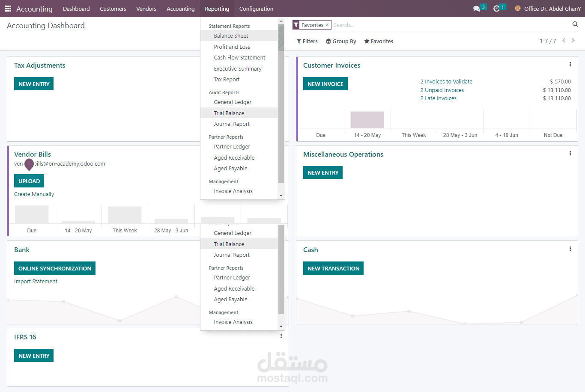585x392 pixels.
Task: Open IFRS 16 card three-dot menu
Action: [x=281, y=336]
